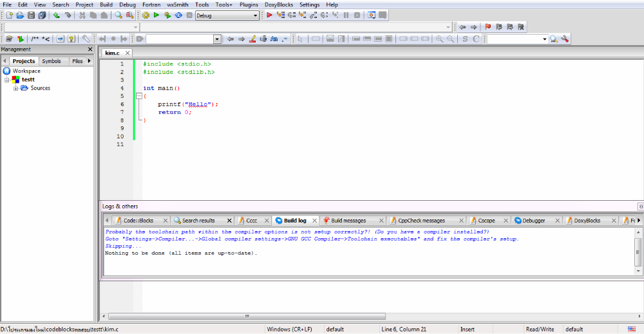Click 'Line 6, Column 21' in status bar
644x334 pixels.
(x=404, y=329)
